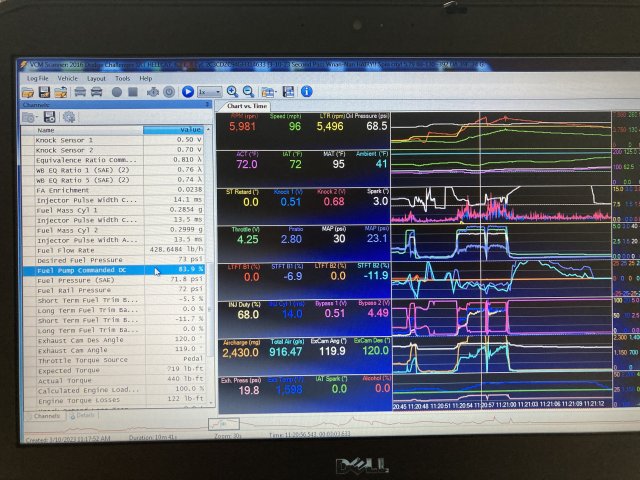This screenshot has width=640, height=480.
Task: Click the log overview zoom window box
Action: pos(224,424)
